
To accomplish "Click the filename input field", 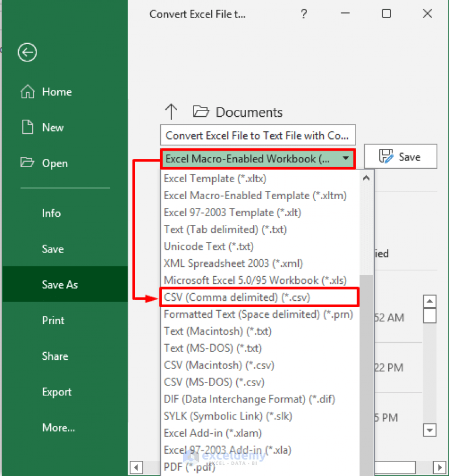I will 257,135.
